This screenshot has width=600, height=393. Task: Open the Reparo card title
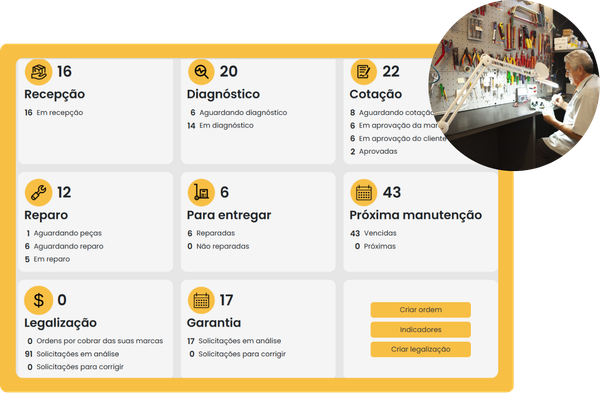[46, 215]
